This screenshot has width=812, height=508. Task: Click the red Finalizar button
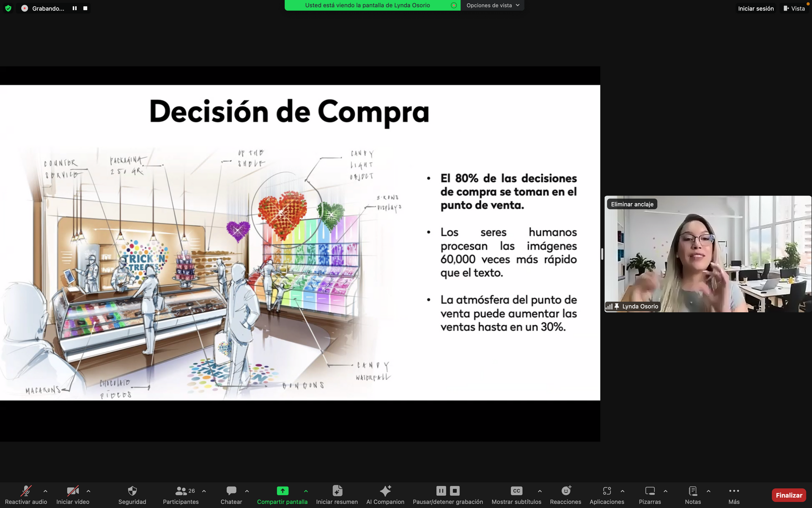788,495
